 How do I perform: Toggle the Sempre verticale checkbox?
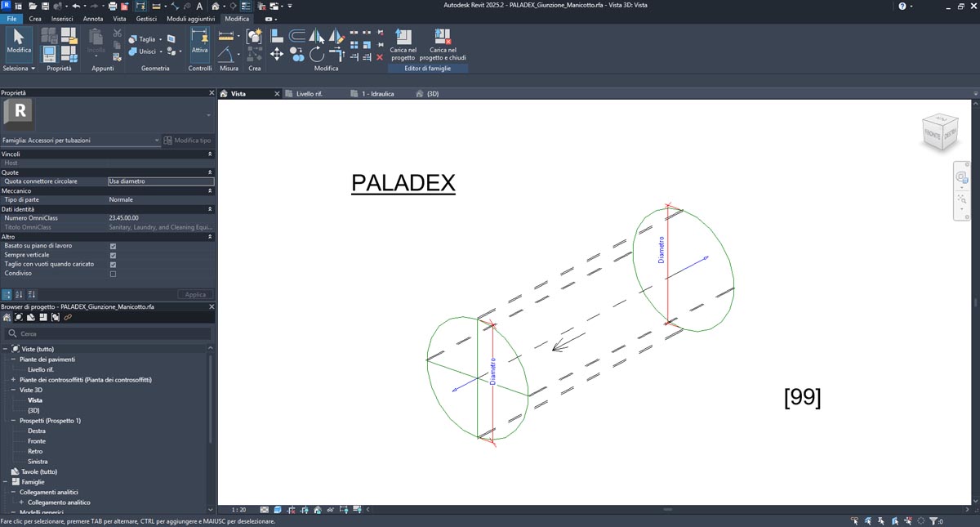pos(113,256)
